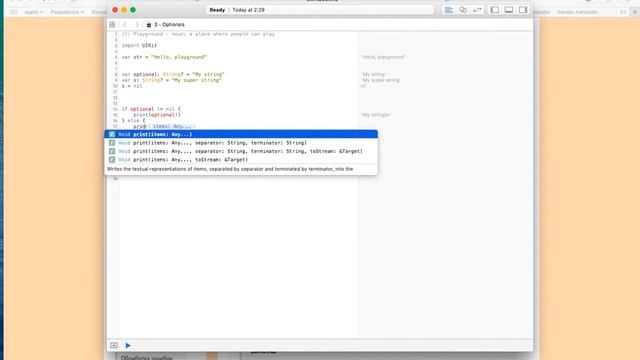The width and height of the screenshot is (640, 360).
Task: Click the 'import UIKit' code line
Action: [x=139, y=45]
